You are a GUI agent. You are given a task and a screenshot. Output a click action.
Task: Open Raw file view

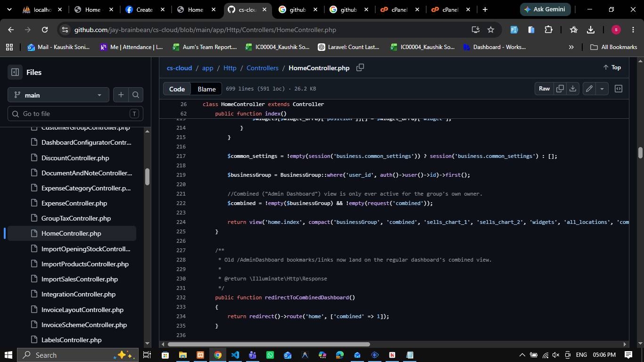click(544, 89)
